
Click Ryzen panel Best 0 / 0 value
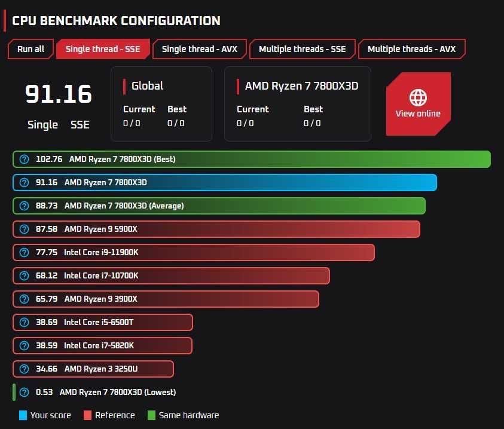coord(312,123)
